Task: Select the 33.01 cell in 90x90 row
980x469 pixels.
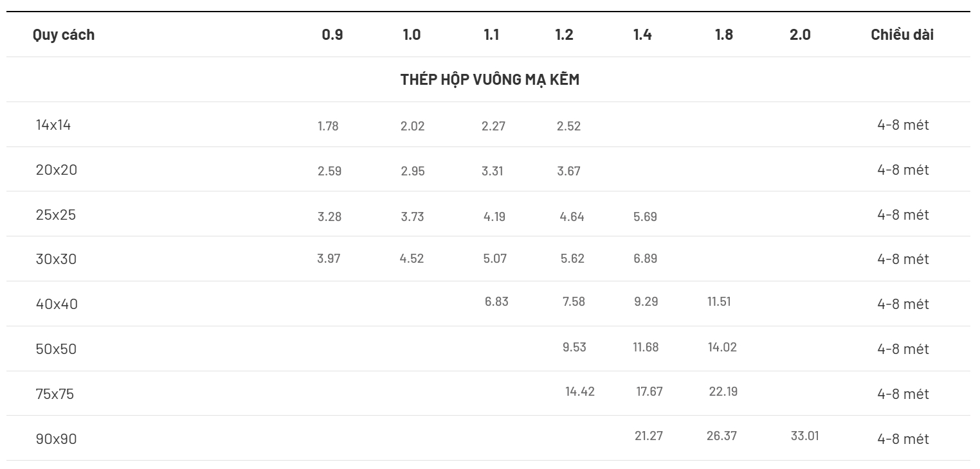Action: [x=804, y=436]
